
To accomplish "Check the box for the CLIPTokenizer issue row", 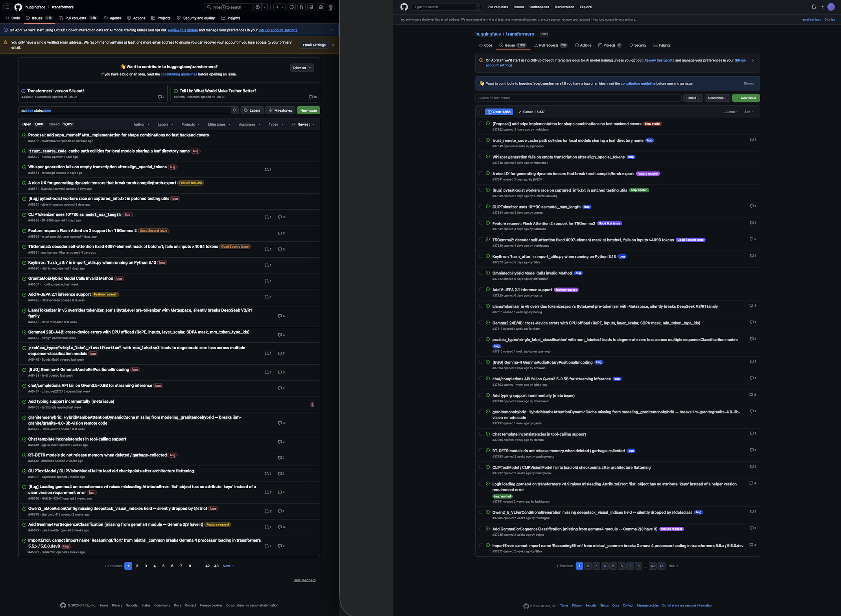I will coord(481,207).
